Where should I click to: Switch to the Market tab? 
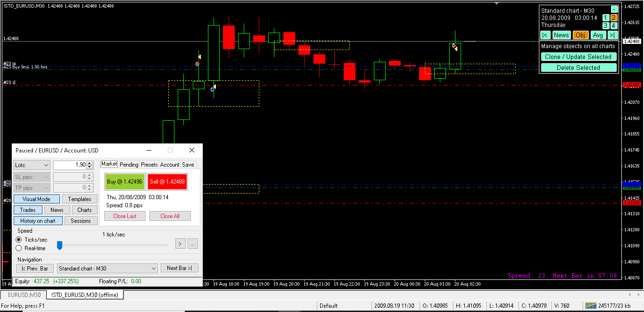[x=109, y=164]
